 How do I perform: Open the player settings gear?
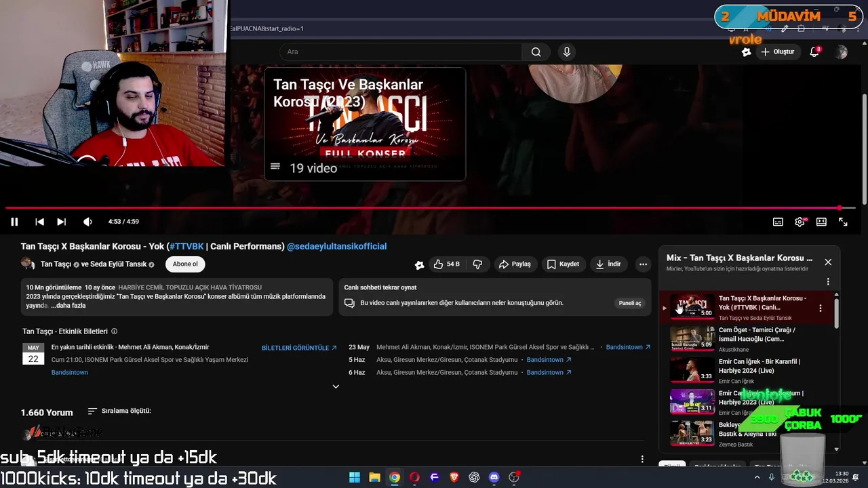coord(800,222)
